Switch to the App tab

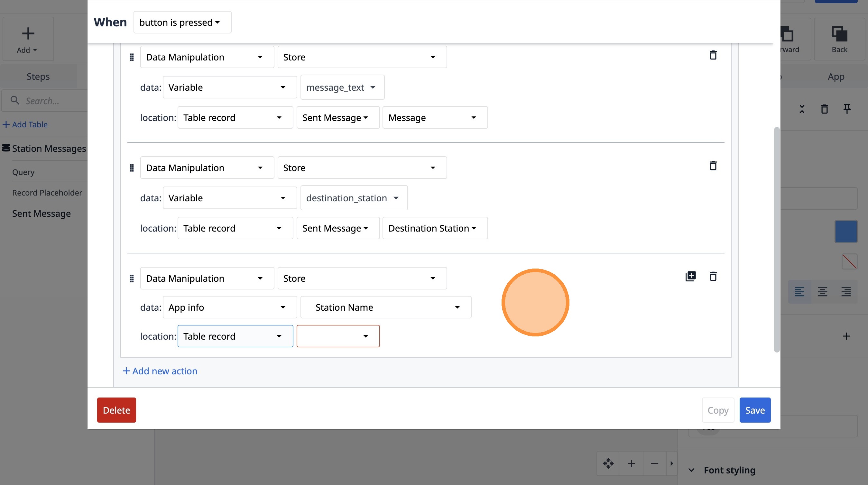[x=836, y=77]
